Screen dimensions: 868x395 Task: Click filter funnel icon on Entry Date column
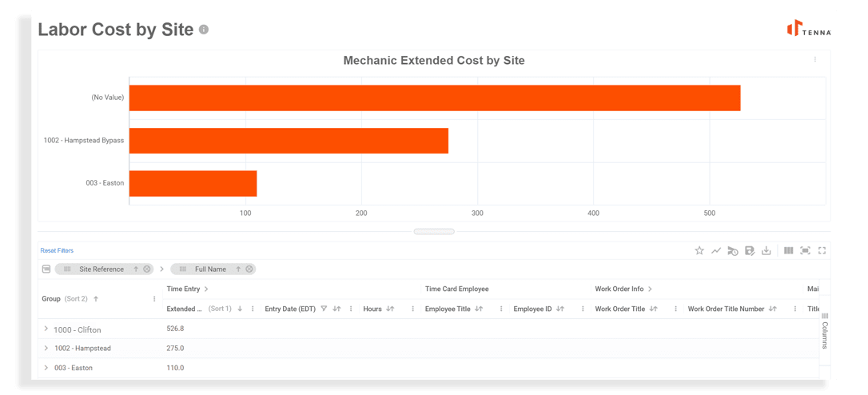pyautogui.click(x=324, y=309)
